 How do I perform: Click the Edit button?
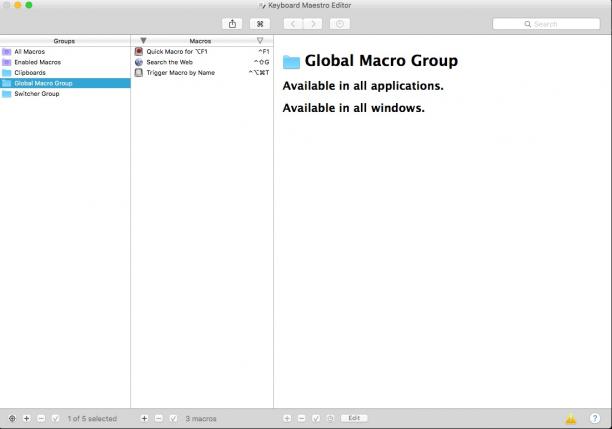(354, 418)
